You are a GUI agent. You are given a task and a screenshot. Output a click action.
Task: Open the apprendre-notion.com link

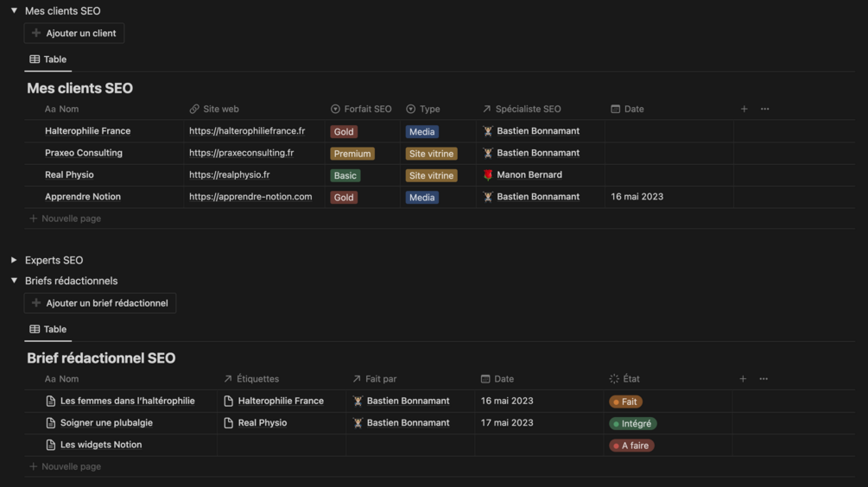click(x=250, y=197)
